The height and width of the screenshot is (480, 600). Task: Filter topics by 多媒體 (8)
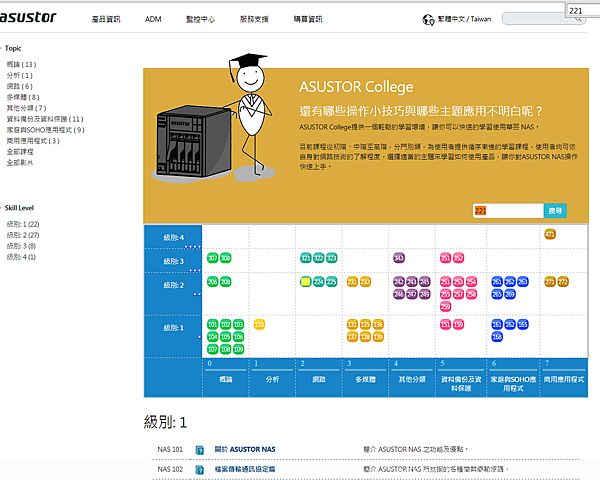pos(23,97)
